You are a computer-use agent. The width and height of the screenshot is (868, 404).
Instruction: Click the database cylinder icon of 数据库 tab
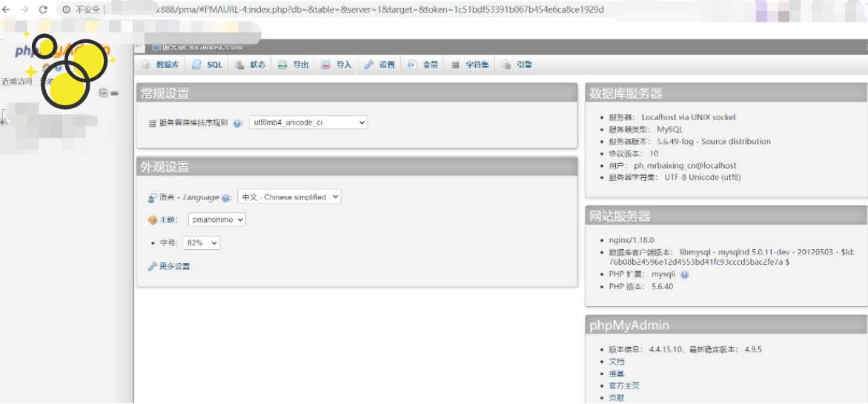[x=145, y=64]
